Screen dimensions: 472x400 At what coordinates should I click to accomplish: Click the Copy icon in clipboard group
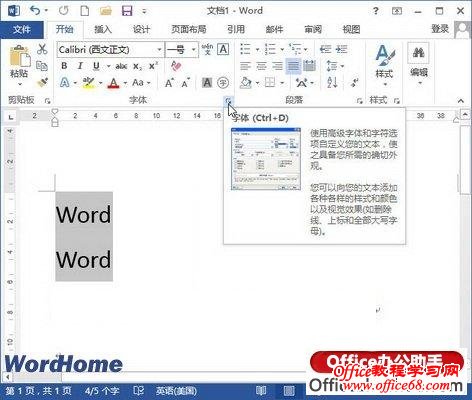[42, 66]
